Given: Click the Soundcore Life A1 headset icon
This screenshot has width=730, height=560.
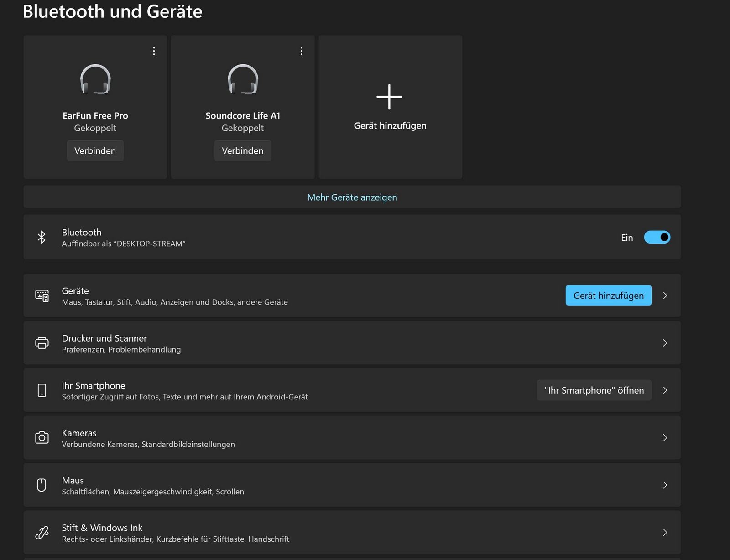Looking at the screenshot, I should (x=243, y=79).
